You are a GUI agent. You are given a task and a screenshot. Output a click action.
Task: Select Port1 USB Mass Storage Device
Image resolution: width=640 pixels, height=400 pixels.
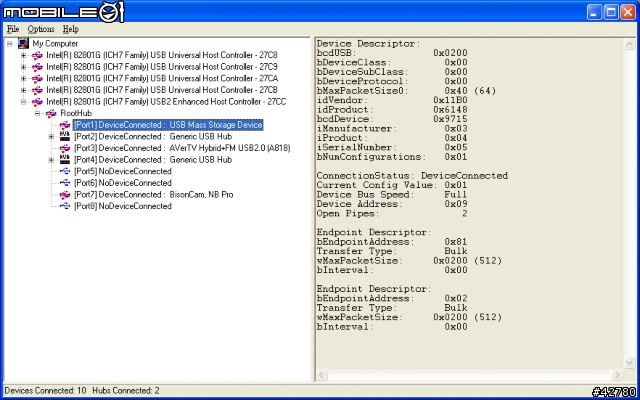168,125
